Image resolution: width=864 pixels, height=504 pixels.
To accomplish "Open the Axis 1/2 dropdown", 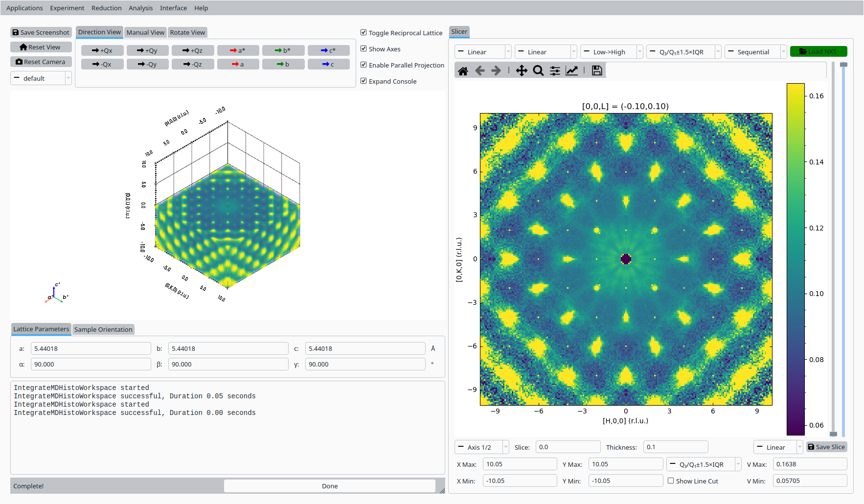I will (x=481, y=447).
